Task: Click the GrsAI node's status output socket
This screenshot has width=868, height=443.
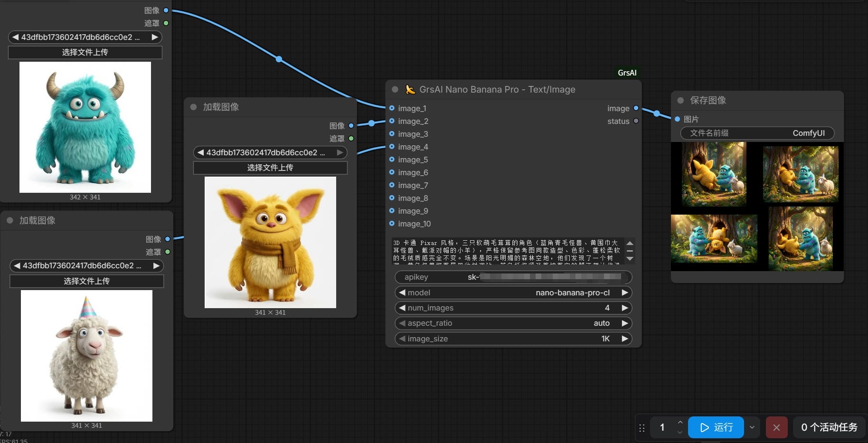Action: point(636,121)
